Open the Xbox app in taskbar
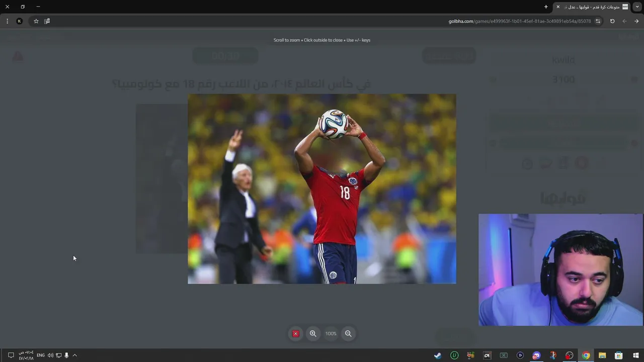The width and height of the screenshot is (644, 362). click(x=504, y=355)
